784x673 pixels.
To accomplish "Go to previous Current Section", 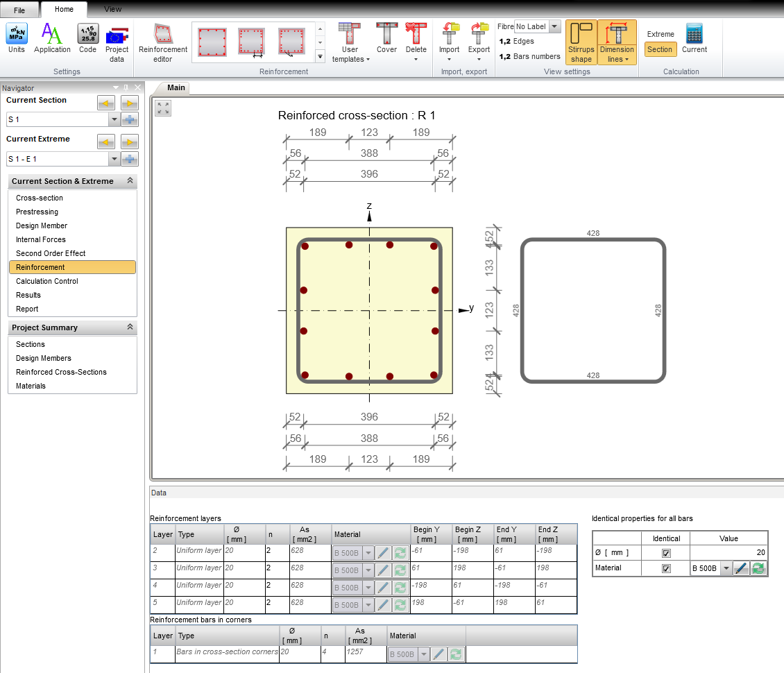I will [x=106, y=103].
